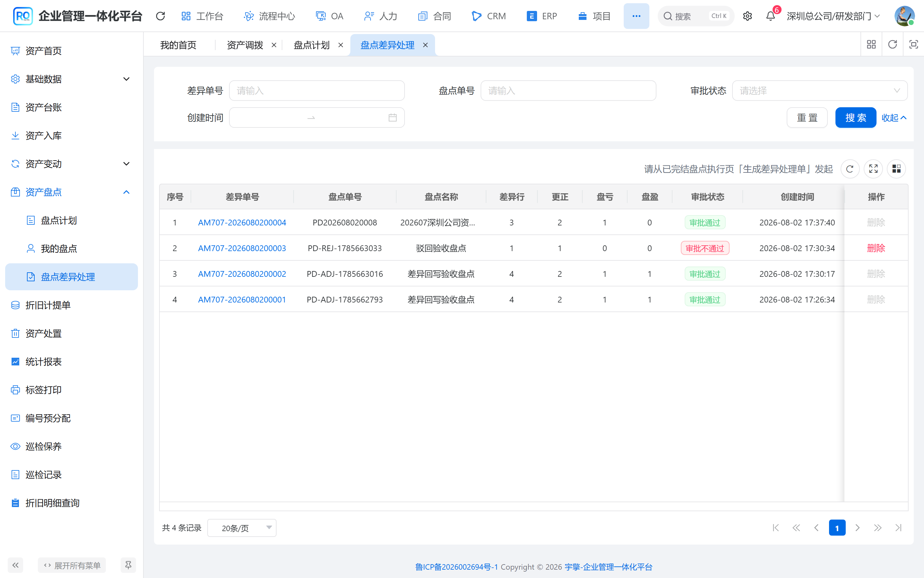
Task: Open the more modules ellipsis button
Action: click(x=636, y=16)
